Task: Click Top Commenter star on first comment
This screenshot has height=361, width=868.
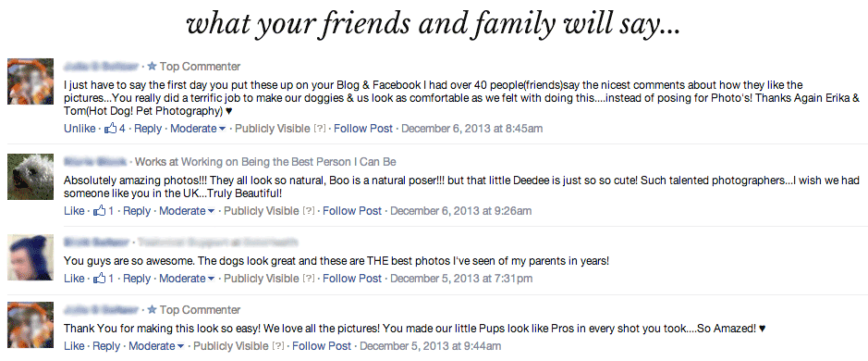Action: tap(153, 67)
